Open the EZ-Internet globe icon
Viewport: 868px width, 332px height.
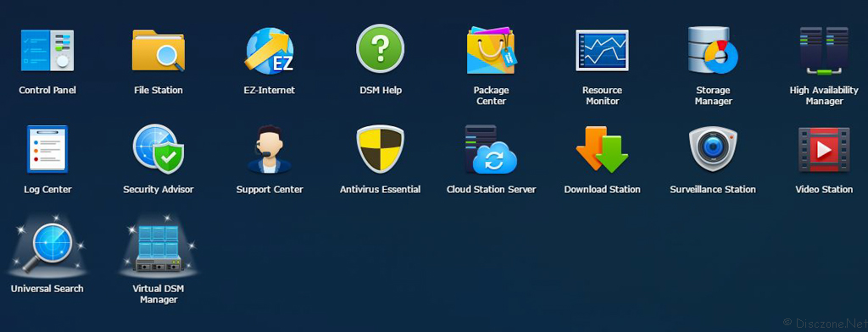pyautogui.click(x=270, y=50)
